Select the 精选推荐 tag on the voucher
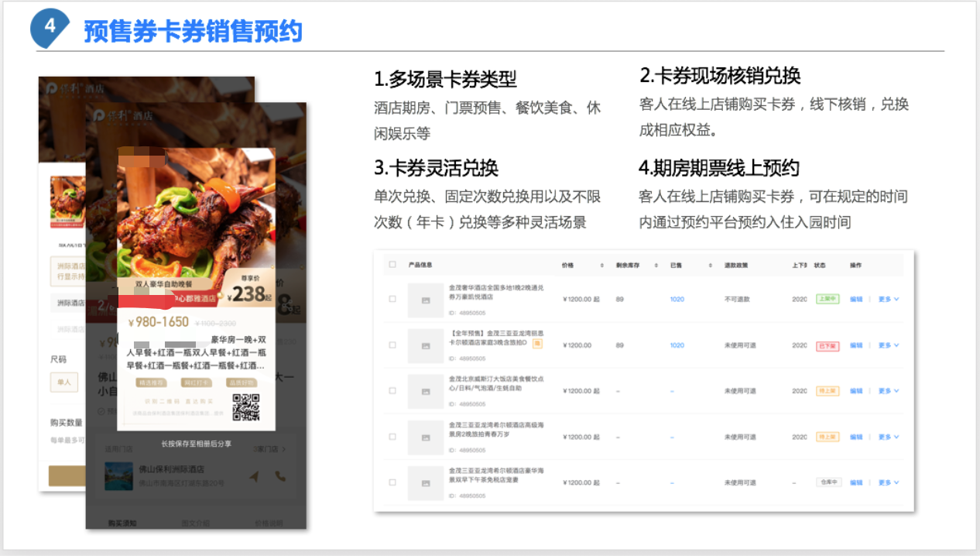 (151, 382)
